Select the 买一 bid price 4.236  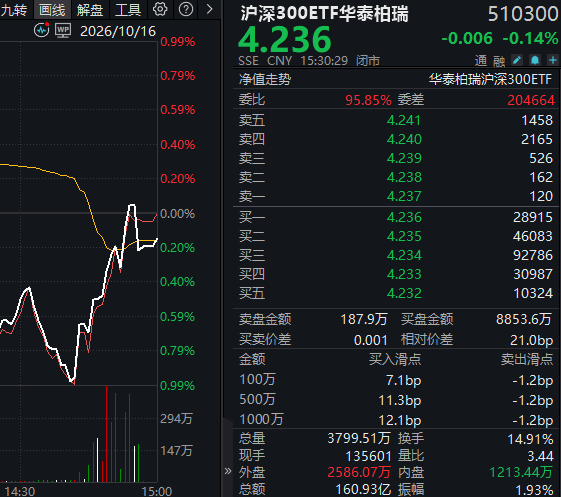pyautogui.click(x=404, y=217)
